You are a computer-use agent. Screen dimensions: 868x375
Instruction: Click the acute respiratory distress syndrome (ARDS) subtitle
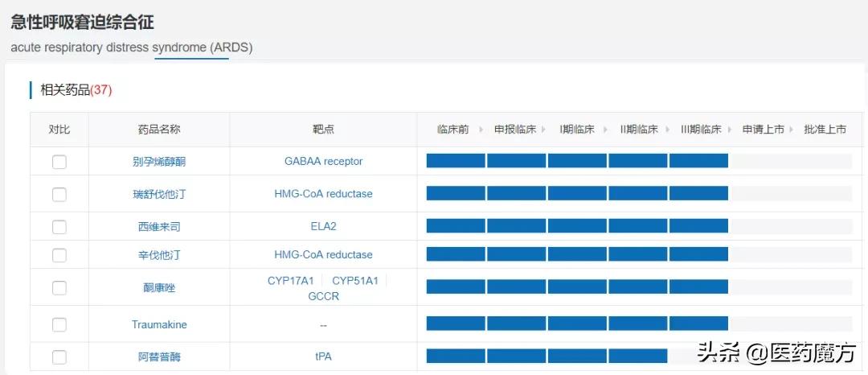pos(132,47)
